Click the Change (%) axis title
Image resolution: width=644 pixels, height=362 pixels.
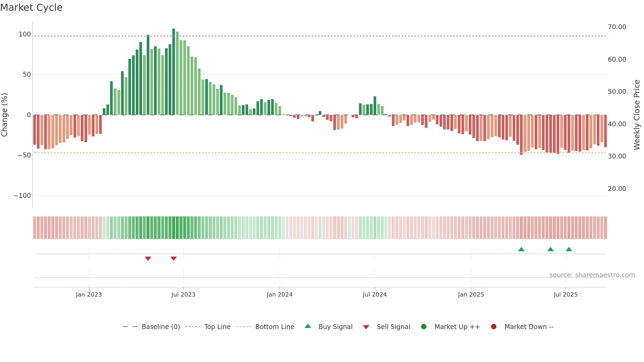click(4, 115)
